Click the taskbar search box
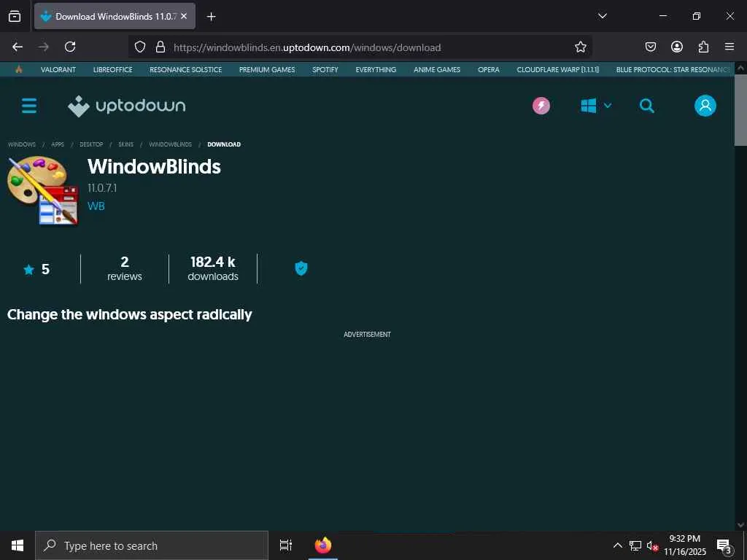 152,545
